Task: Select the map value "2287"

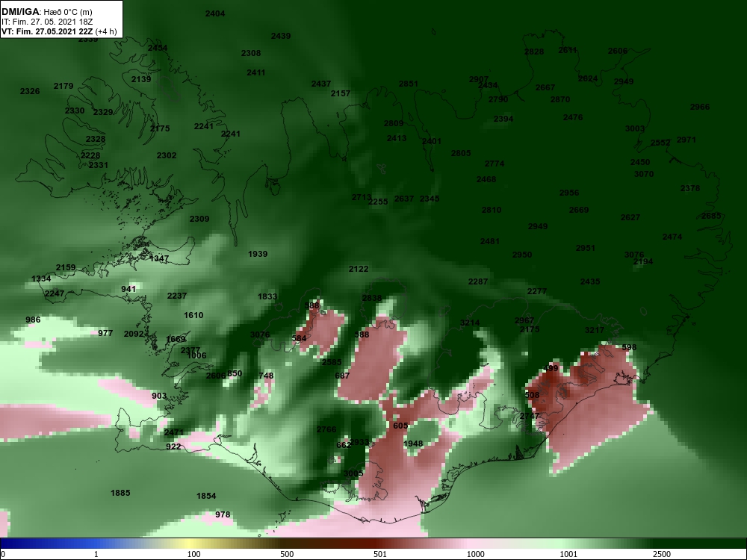Action: 478,281
